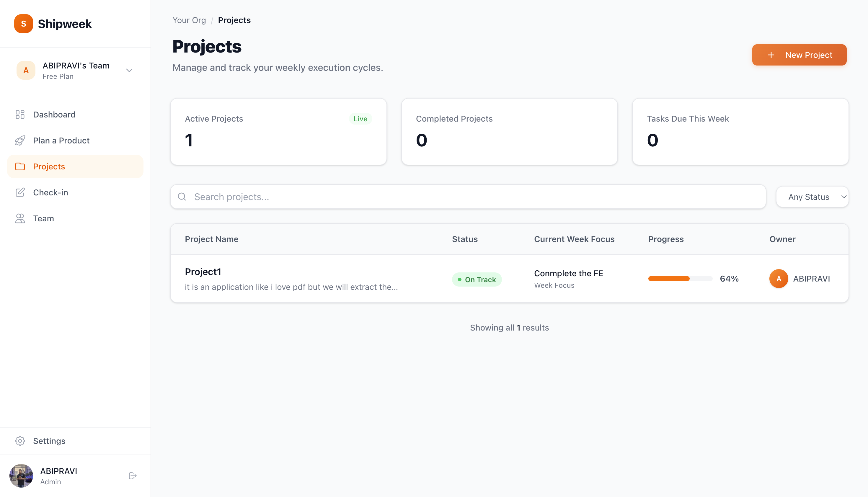Go to the Check-in page
This screenshot has width=868, height=497.
click(50, 192)
